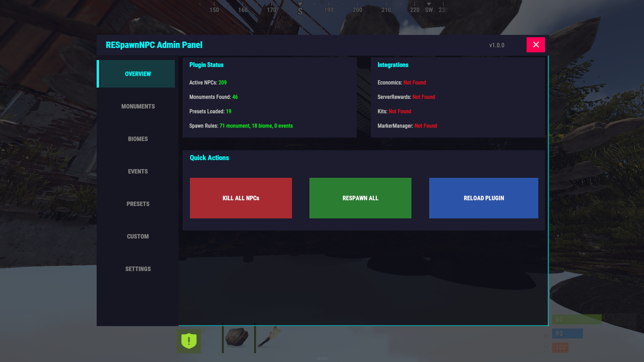Open the Custom tab
This screenshot has height=362, width=644.
click(138, 237)
